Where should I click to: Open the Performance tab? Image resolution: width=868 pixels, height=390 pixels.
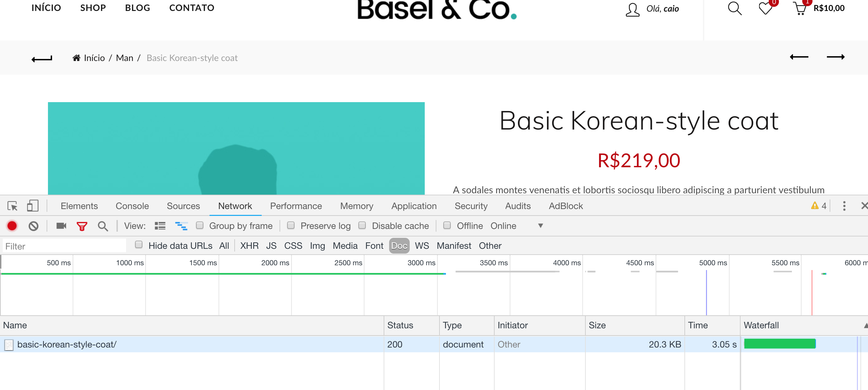[x=296, y=206]
